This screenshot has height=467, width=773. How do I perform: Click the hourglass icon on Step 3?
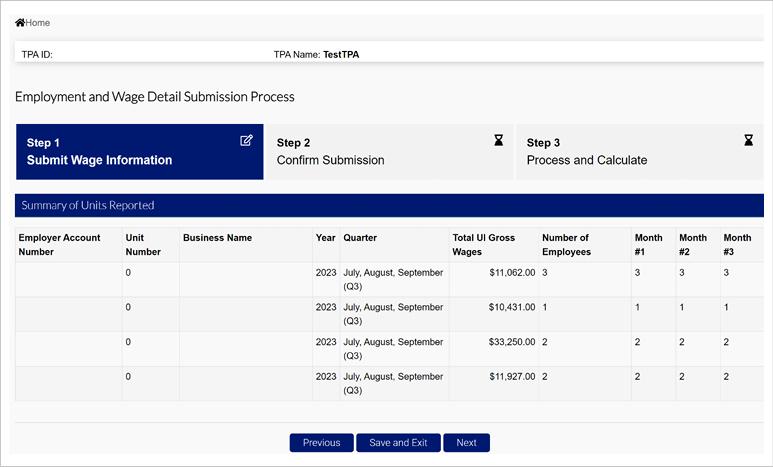point(748,141)
